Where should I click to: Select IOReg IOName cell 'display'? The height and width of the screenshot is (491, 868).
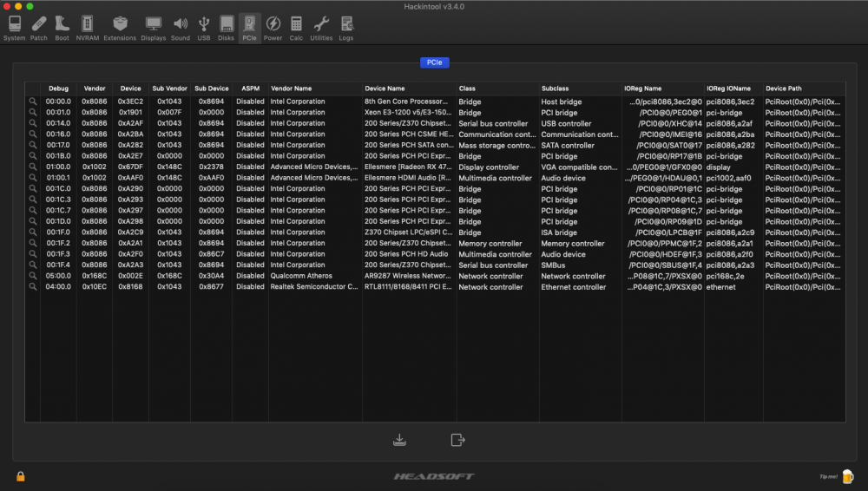tap(718, 167)
